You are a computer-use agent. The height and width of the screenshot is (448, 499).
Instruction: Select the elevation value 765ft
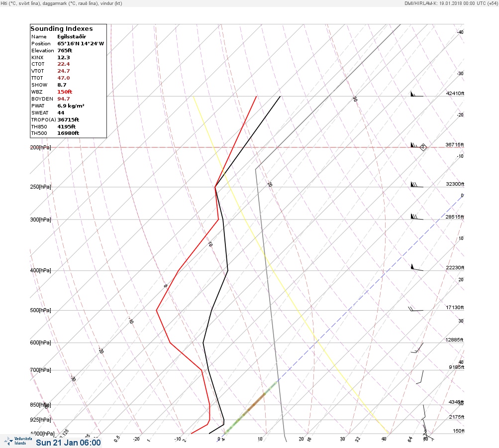65,51
